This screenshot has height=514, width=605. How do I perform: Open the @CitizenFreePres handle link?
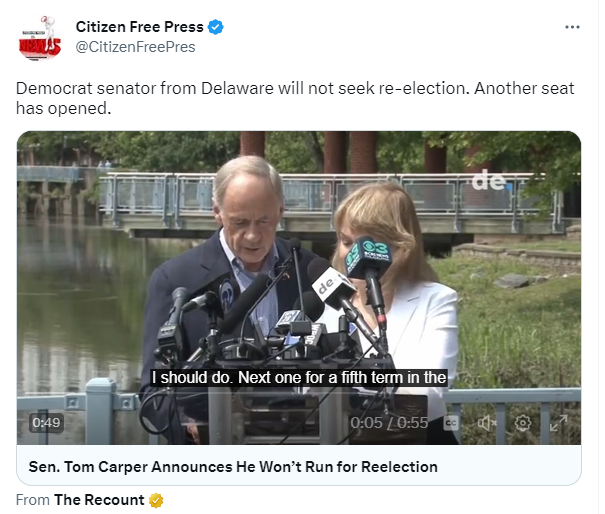click(135, 47)
